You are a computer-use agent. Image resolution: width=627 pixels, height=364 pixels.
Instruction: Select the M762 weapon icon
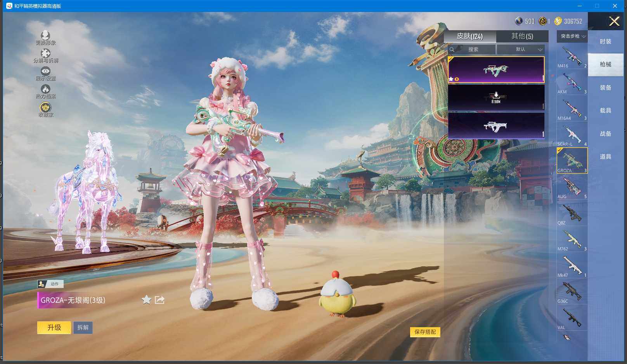[572, 239]
